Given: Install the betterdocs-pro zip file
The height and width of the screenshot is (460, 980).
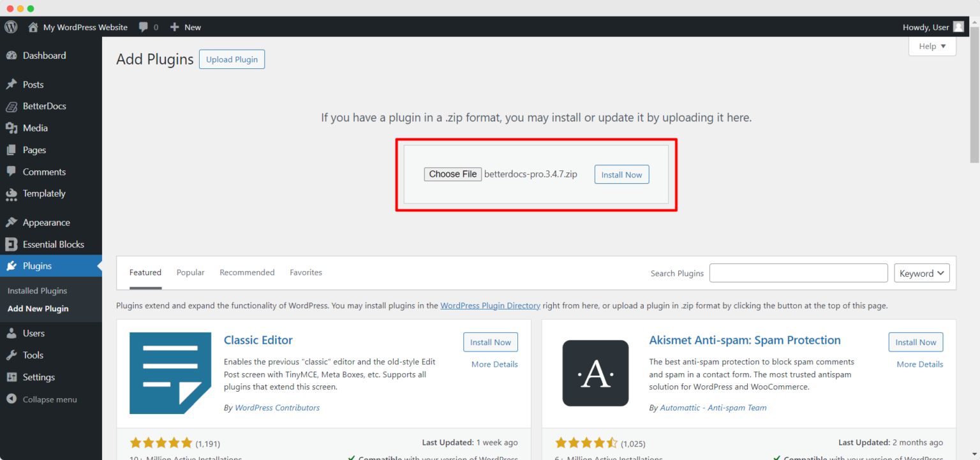Looking at the screenshot, I should 621,174.
